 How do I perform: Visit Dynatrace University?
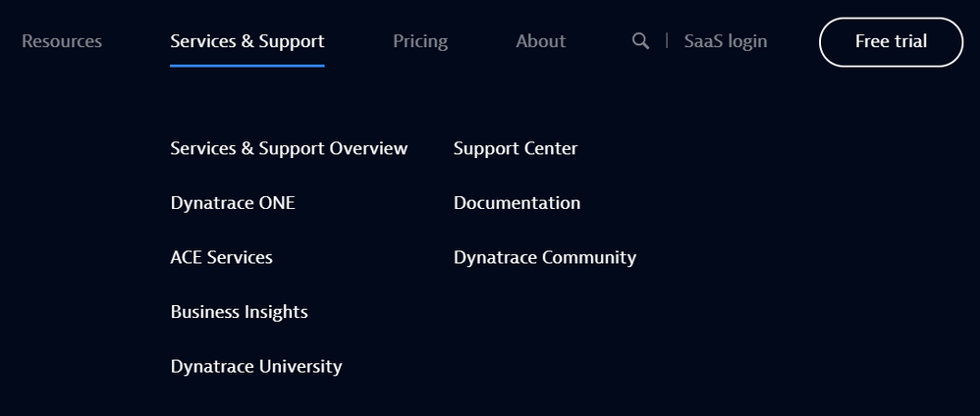pos(256,366)
